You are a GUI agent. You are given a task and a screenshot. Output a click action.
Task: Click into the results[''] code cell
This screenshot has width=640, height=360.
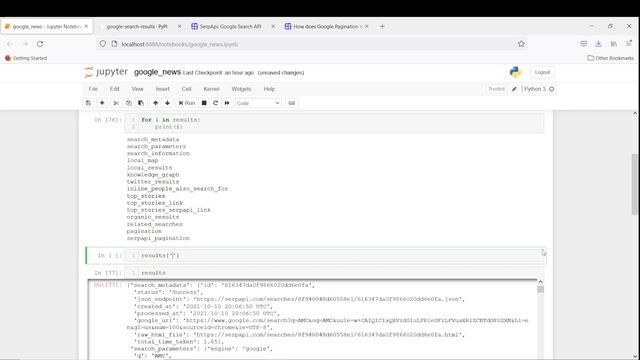point(335,256)
